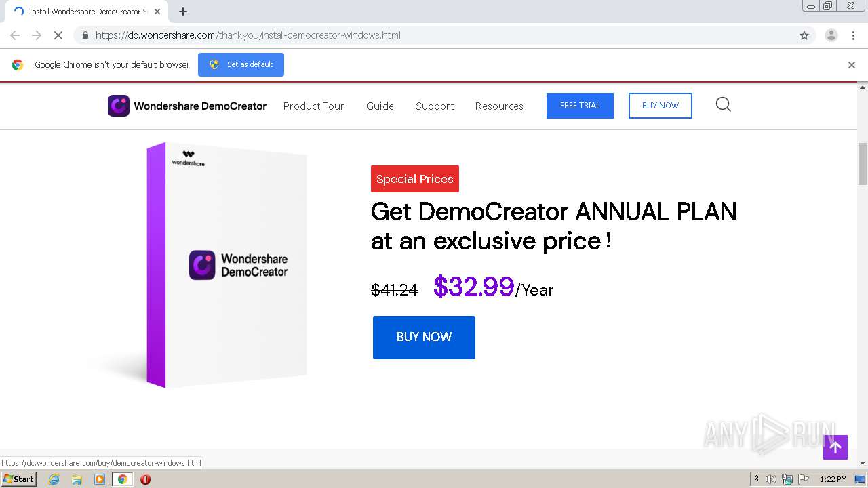Click the scrollbar up arrow
This screenshot has width=868, height=488.
[x=863, y=87]
